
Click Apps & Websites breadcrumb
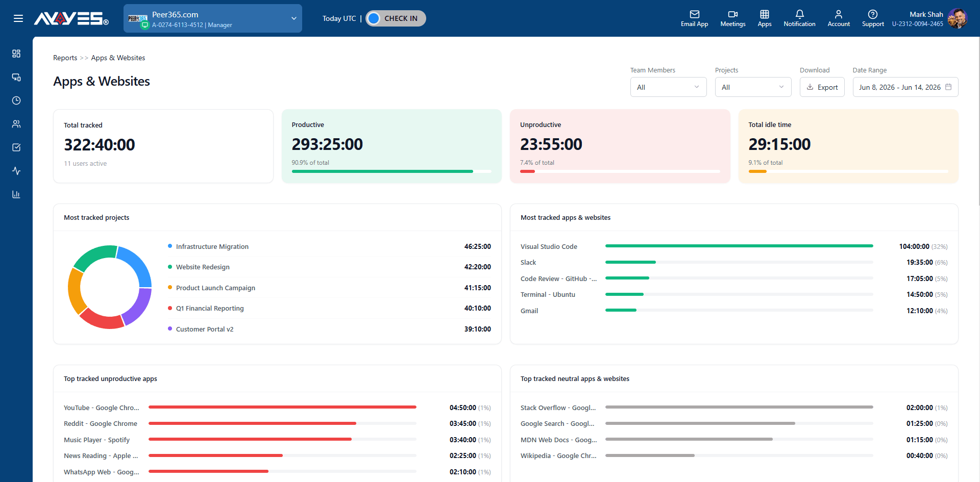tap(118, 58)
